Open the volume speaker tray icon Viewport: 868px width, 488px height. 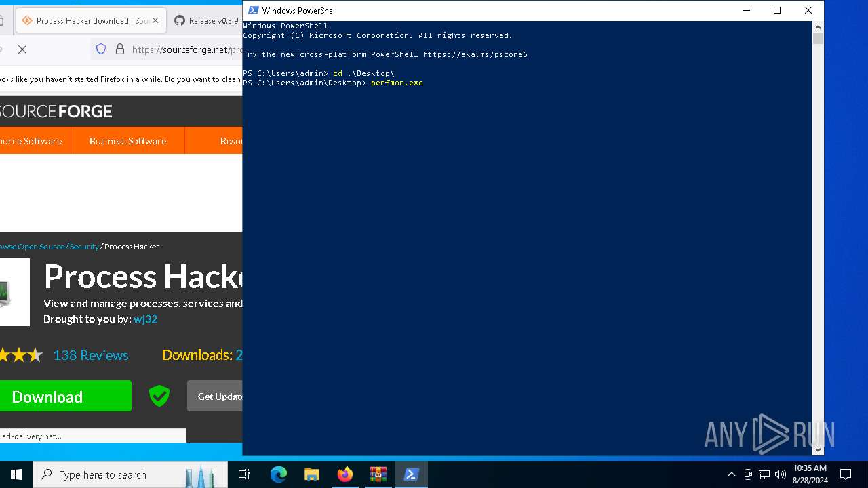click(781, 474)
